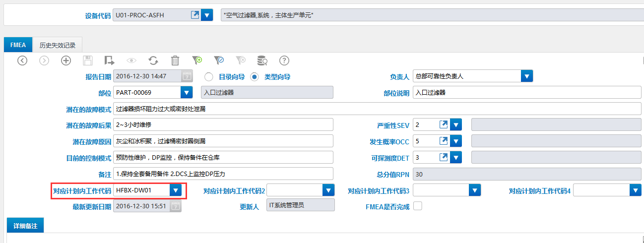This screenshot has width=644, height=243.
Task: Expand the 设备代码 dropdown
Action: [207, 15]
